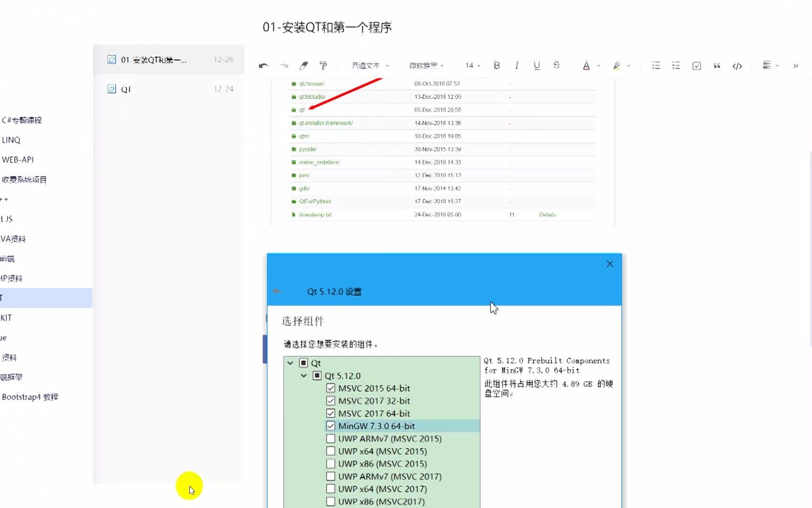The image size is (812, 508).
Task: Select the eraser clear-format tool
Action: (x=304, y=66)
